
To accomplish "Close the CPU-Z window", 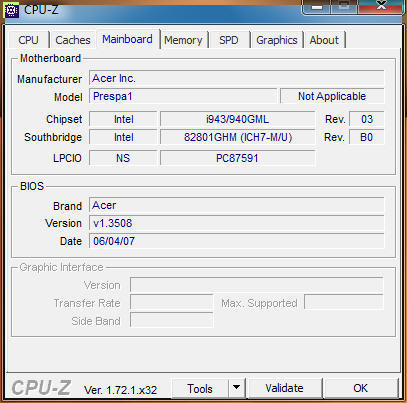I will click(x=381, y=7).
